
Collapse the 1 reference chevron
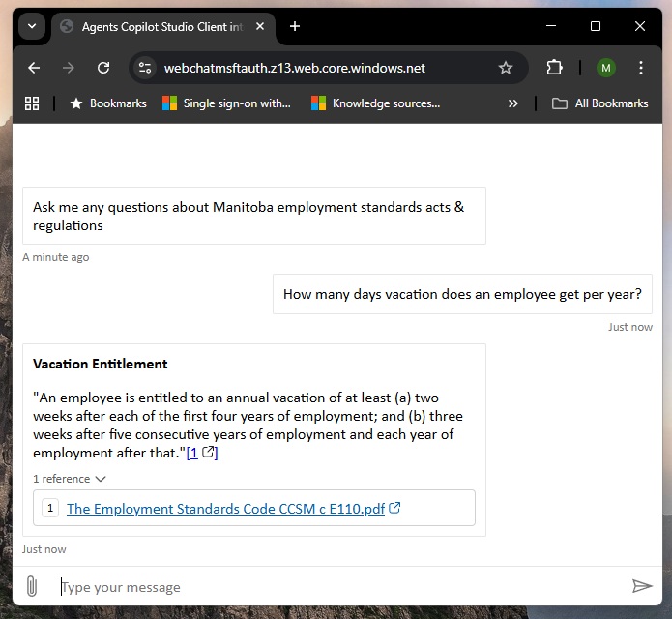(x=101, y=479)
